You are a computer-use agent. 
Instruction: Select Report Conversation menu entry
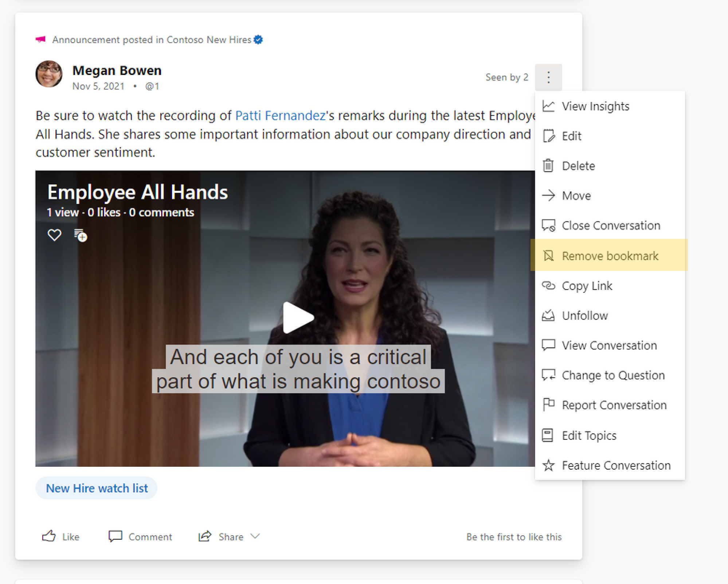pos(610,405)
